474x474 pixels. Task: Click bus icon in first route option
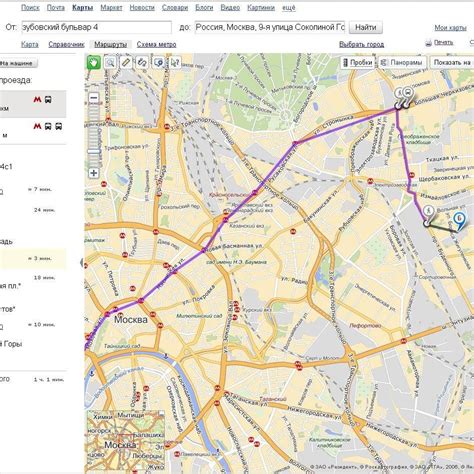coord(48,99)
